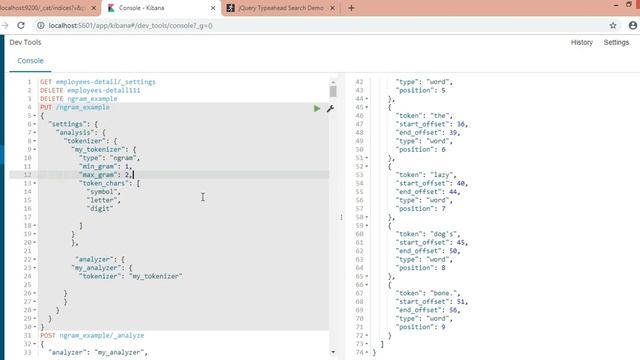The height and width of the screenshot is (360, 640).
Task: Click the POST ngram_example/_analyze line
Action: (x=92, y=336)
